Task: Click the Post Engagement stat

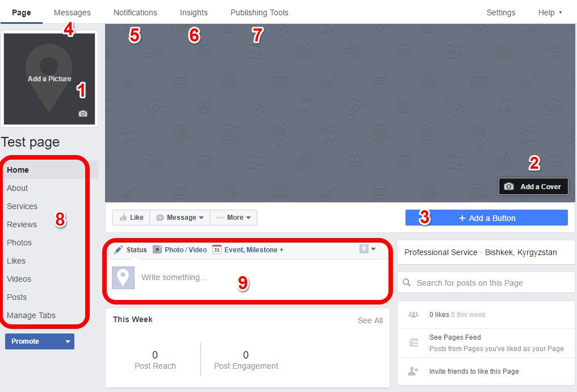Action: point(246,360)
